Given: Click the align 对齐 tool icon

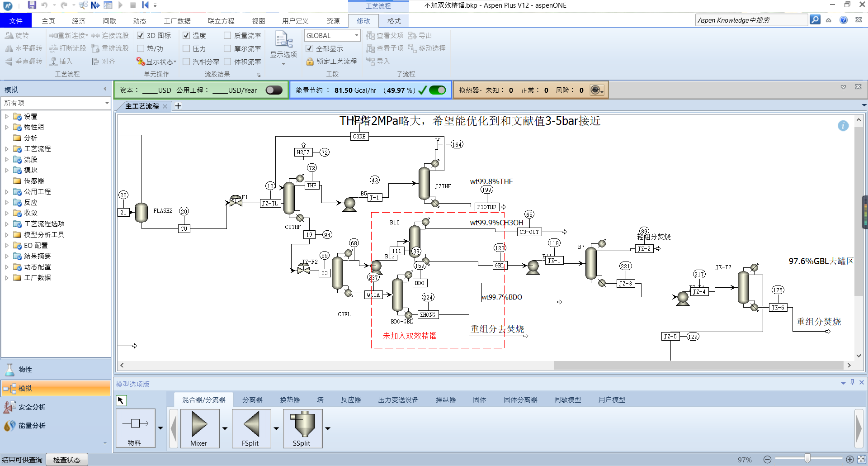Looking at the screenshot, I should click(x=95, y=61).
